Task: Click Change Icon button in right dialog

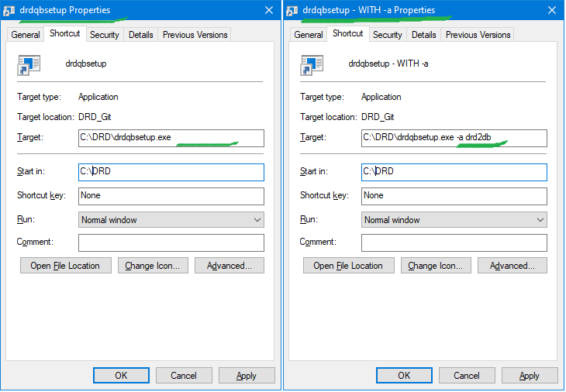Action: coord(435,266)
